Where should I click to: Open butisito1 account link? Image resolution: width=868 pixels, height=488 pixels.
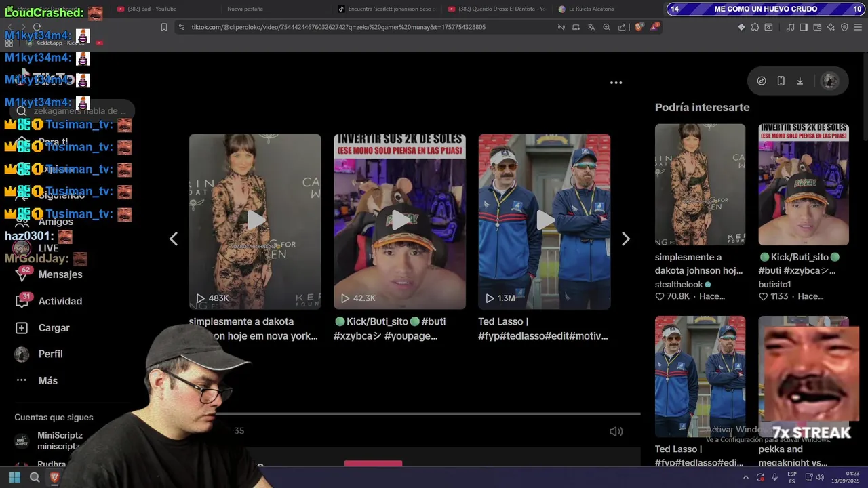click(774, 285)
